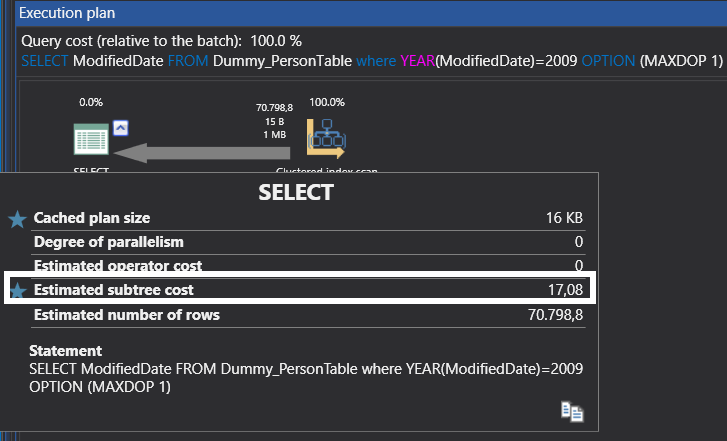Select the SELECT operator table icon
This screenshot has height=441, width=727.
(x=91, y=138)
